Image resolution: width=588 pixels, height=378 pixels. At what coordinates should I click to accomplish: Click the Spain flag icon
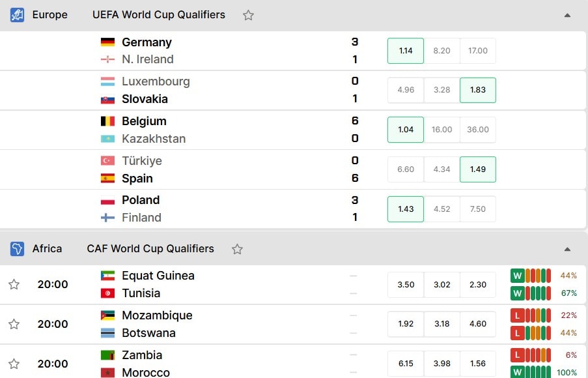pos(107,179)
